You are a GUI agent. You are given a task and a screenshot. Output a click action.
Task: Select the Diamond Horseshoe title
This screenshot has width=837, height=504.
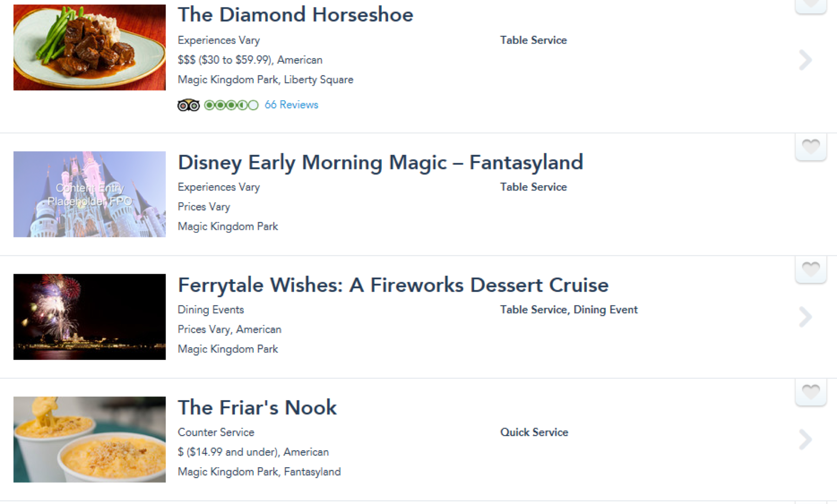[295, 14]
